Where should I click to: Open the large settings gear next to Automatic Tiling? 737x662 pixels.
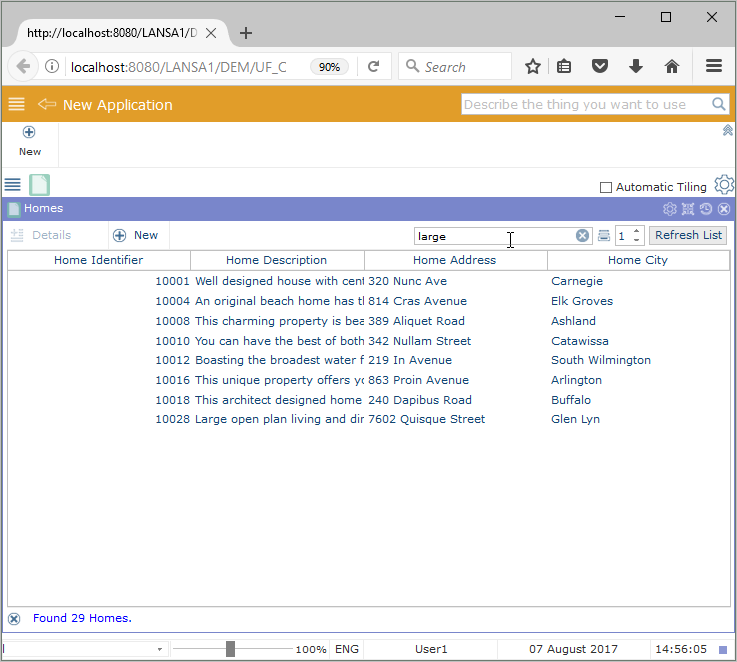724,185
